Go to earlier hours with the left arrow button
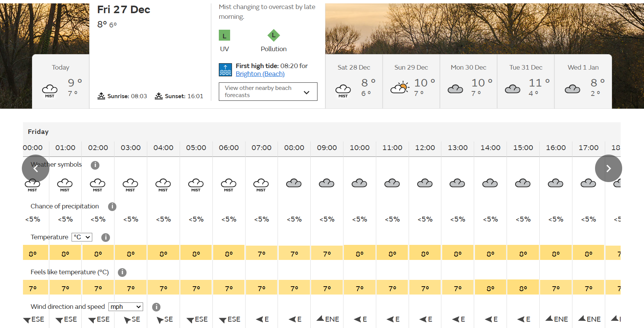Viewport: 644px width, 328px height. 35,169
